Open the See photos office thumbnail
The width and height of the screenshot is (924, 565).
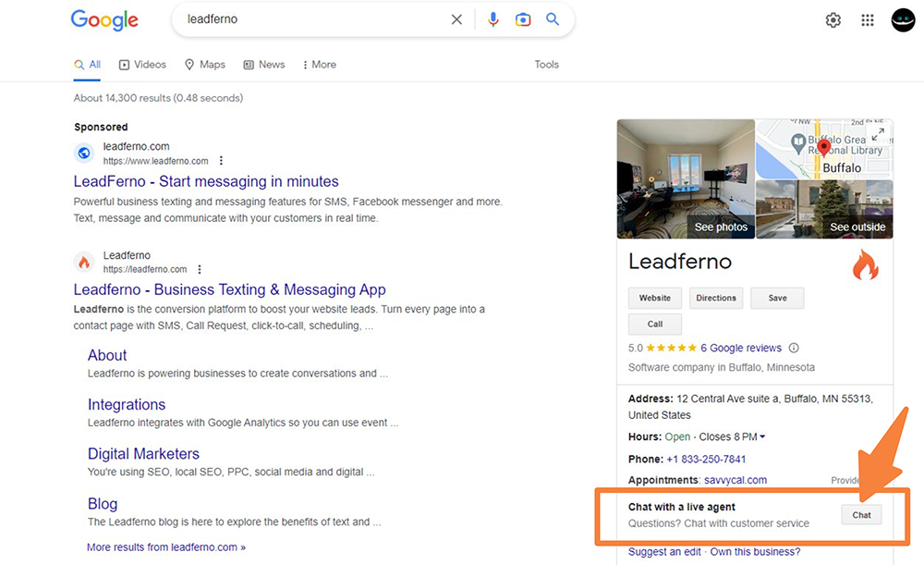pyautogui.click(x=686, y=179)
